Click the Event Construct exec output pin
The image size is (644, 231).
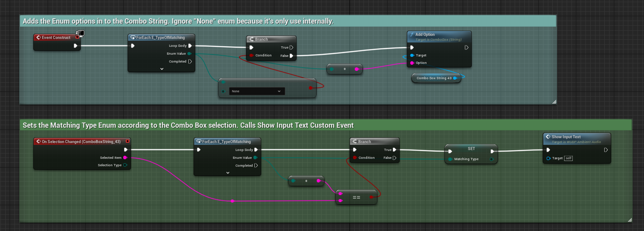click(x=76, y=45)
